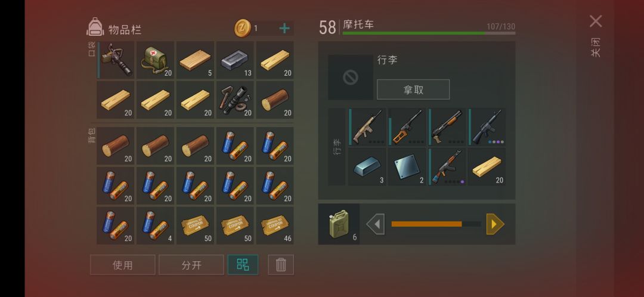Viewport: 644px width, 297px height.
Task: Pick the AK-47 in motorcycle luggage
Action: pyautogui.click(x=447, y=166)
